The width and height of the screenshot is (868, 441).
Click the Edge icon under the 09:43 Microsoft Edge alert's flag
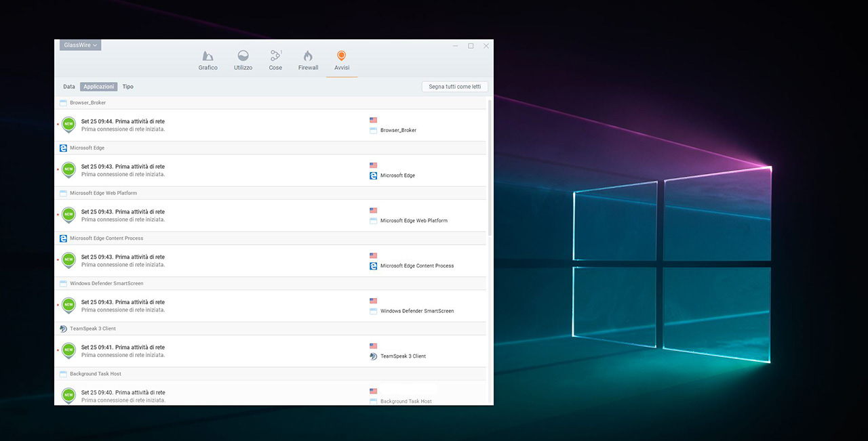[373, 175]
